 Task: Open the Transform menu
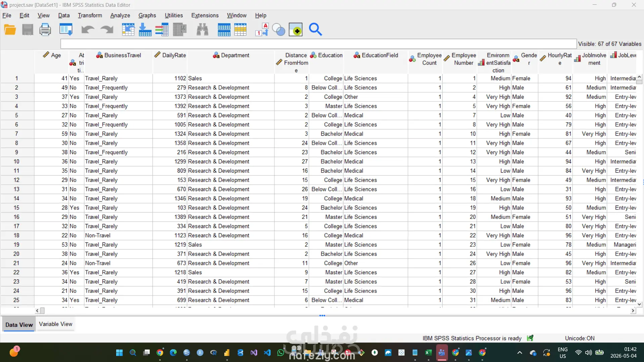tap(90, 15)
